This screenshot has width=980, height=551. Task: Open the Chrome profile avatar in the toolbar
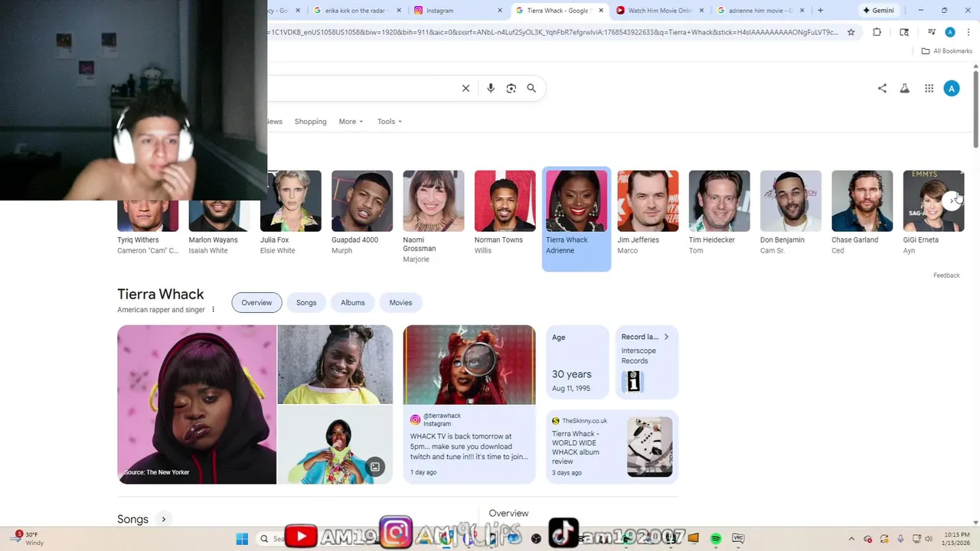click(950, 32)
